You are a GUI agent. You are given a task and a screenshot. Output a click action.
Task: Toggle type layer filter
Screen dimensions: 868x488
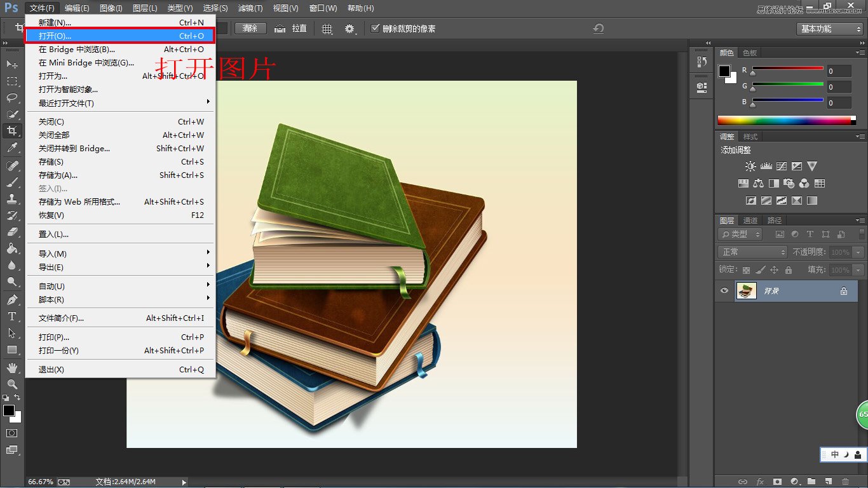(x=810, y=234)
